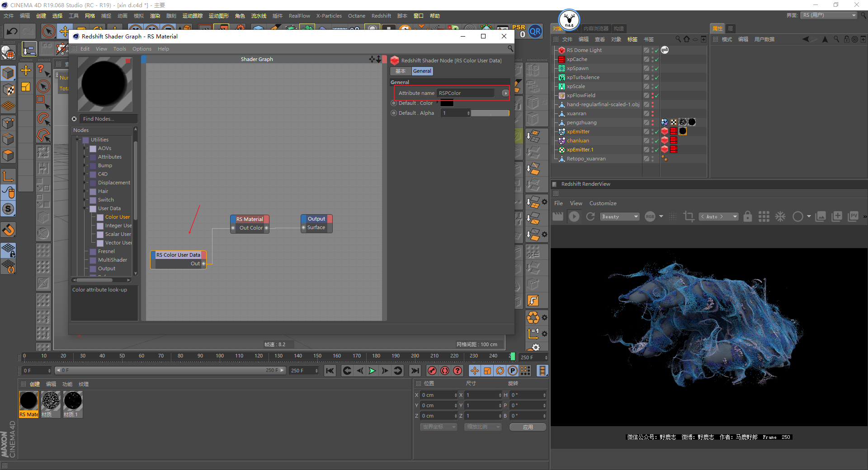This screenshot has width=868, height=470.
Task: Select xpEmitter.1 in object manager
Action: pyautogui.click(x=580, y=150)
